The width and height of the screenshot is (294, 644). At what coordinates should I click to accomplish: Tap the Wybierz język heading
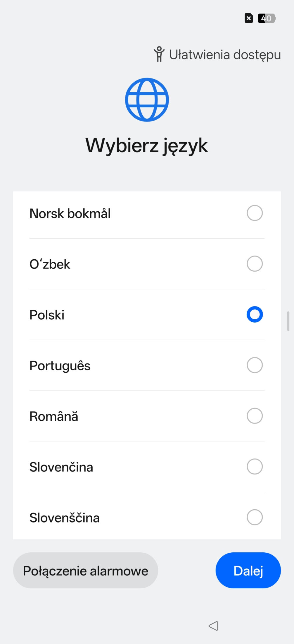(147, 145)
